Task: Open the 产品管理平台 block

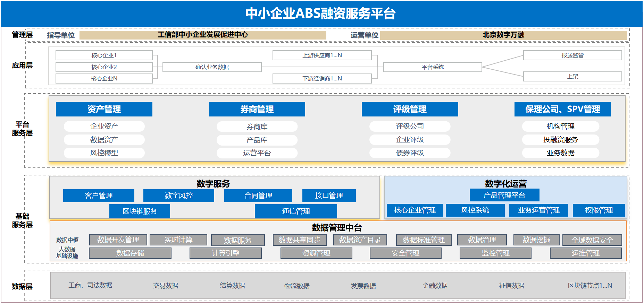Action: pyautogui.click(x=504, y=195)
